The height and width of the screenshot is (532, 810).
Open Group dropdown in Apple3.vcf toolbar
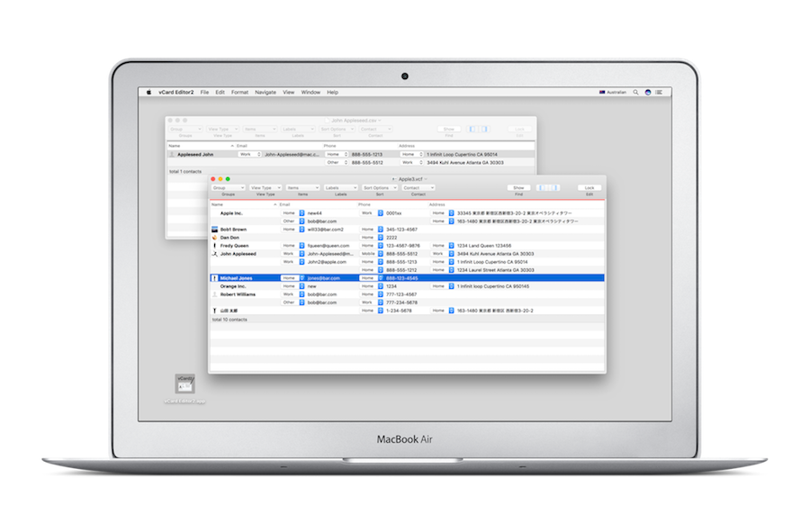pyautogui.click(x=229, y=188)
